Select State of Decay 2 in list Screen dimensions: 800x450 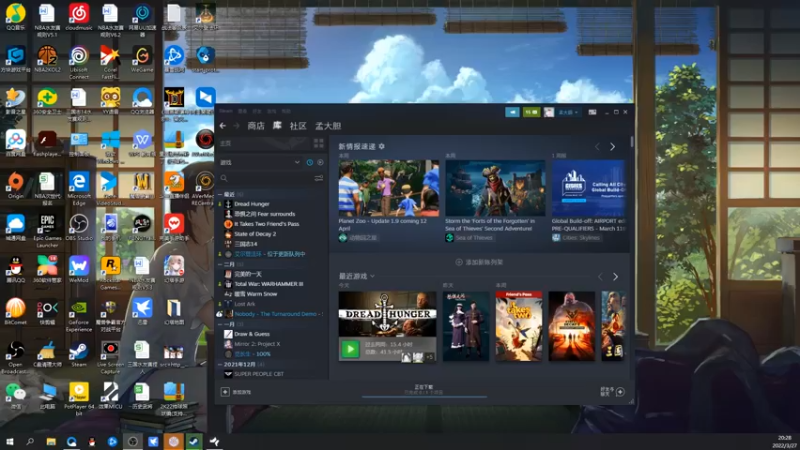pyautogui.click(x=255, y=234)
